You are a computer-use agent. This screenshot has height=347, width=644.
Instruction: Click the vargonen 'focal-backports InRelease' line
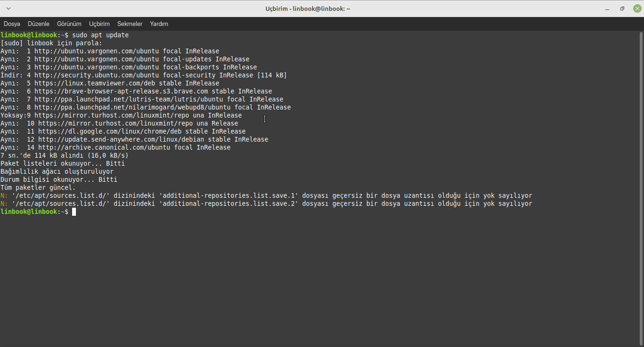pos(129,68)
